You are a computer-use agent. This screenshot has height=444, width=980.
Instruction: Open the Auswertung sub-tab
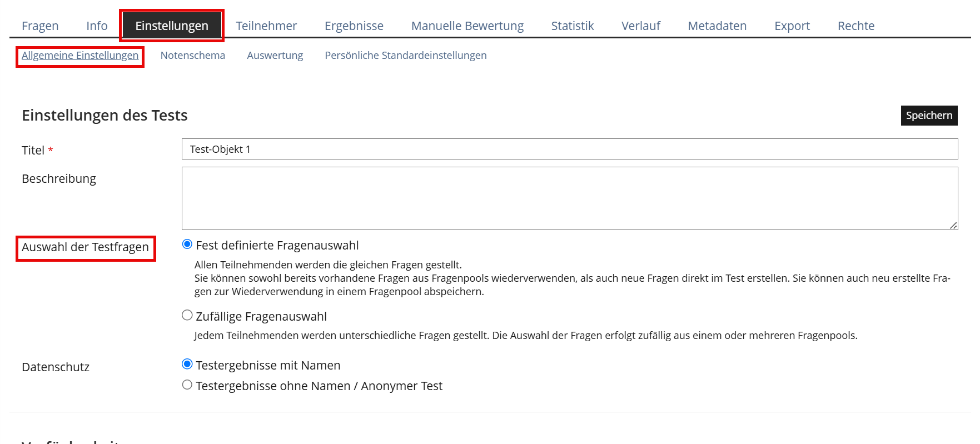coord(275,56)
